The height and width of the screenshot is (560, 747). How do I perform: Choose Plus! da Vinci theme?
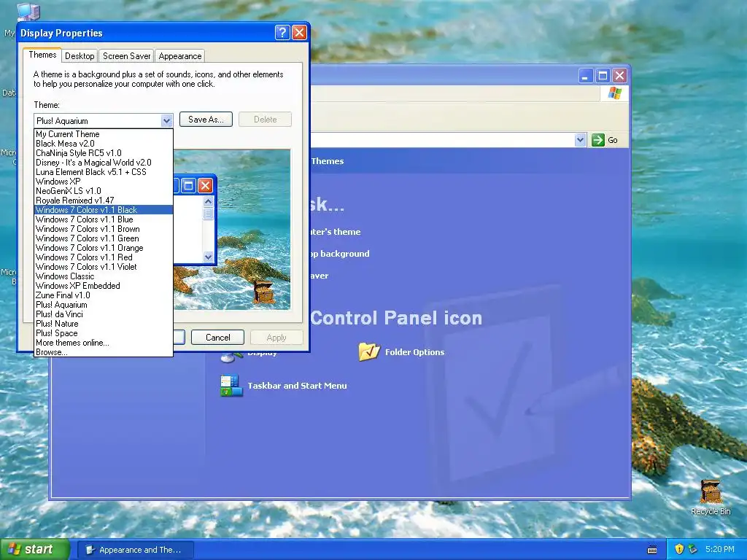104,314
